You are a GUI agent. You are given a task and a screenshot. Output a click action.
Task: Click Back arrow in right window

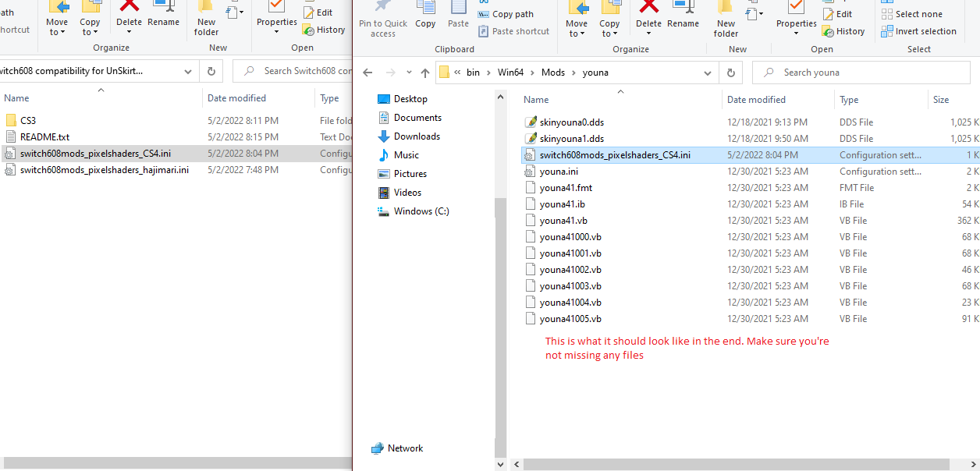(x=368, y=73)
